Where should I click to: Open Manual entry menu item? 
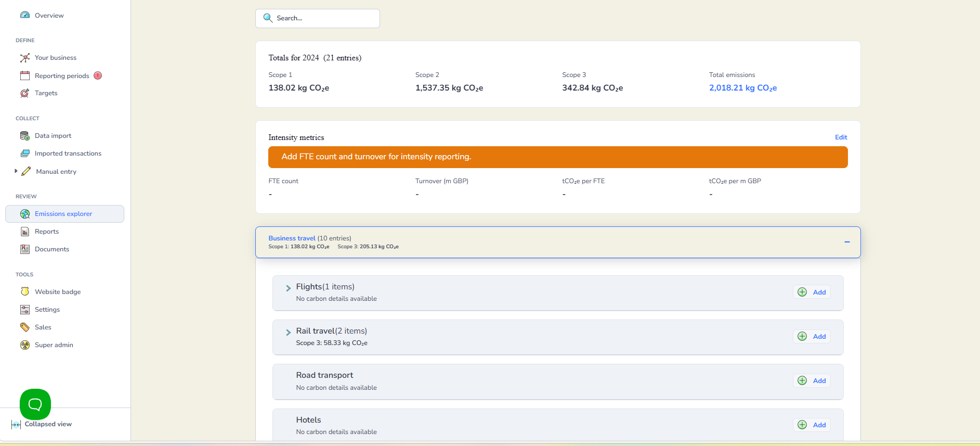56,172
